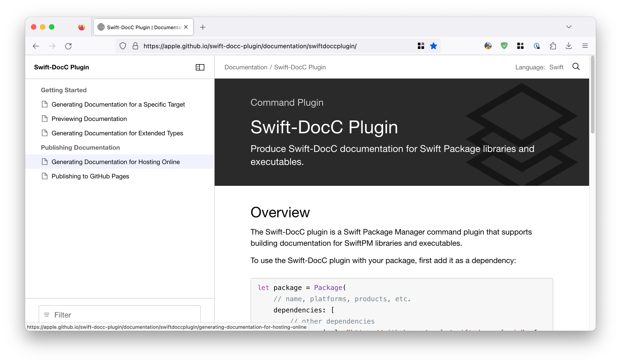Open the Firefox hamburger application menu
621x364 pixels.
(585, 46)
